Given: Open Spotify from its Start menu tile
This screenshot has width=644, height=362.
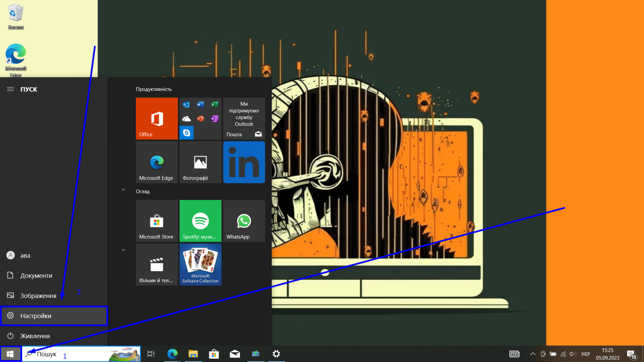Looking at the screenshot, I should pyautogui.click(x=200, y=221).
